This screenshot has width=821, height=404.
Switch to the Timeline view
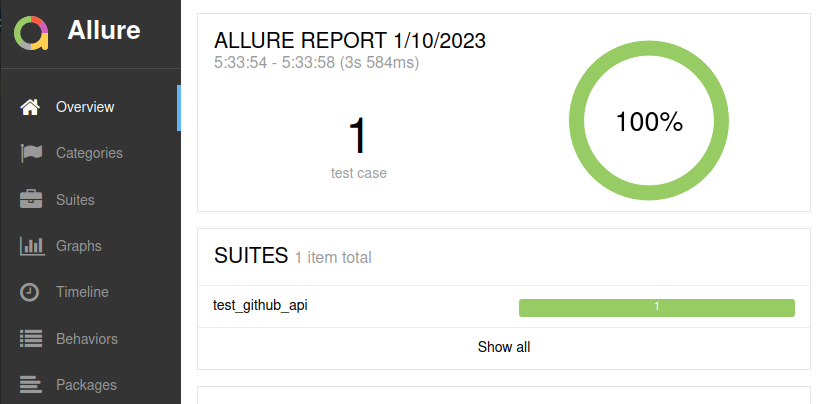coord(82,292)
